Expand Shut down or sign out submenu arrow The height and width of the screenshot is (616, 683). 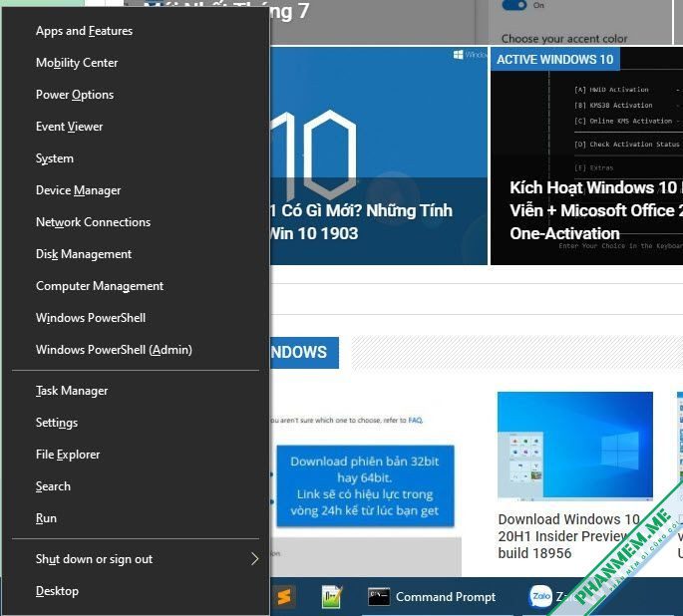[255, 559]
